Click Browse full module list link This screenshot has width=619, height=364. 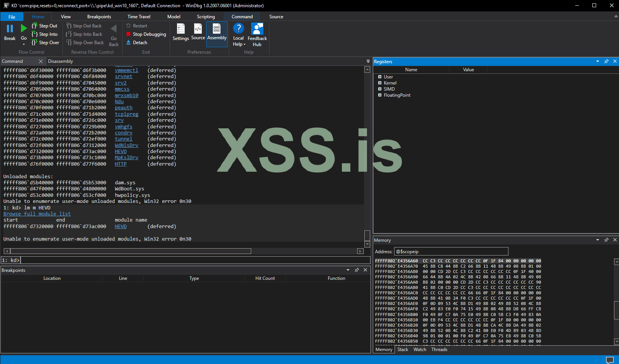tap(37, 214)
